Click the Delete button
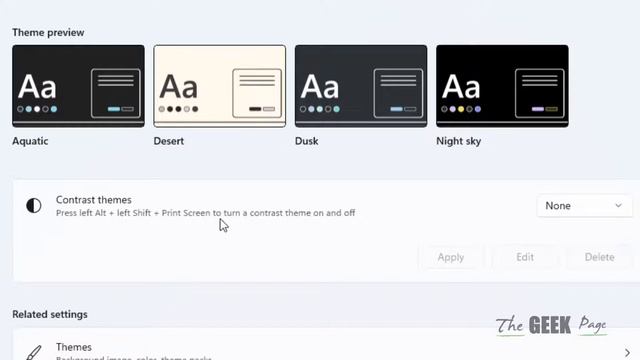This screenshot has width=640, height=360. pyautogui.click(x=599, y=257)
